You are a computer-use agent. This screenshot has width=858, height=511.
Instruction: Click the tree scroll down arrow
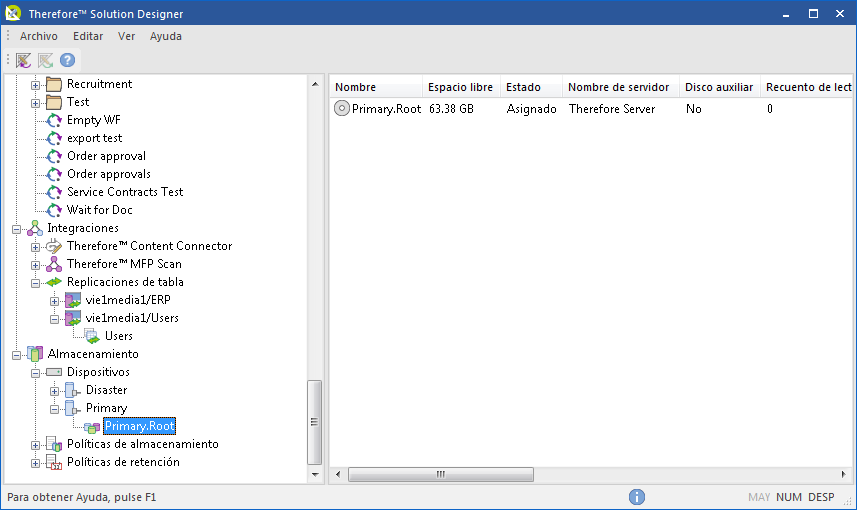315,475
